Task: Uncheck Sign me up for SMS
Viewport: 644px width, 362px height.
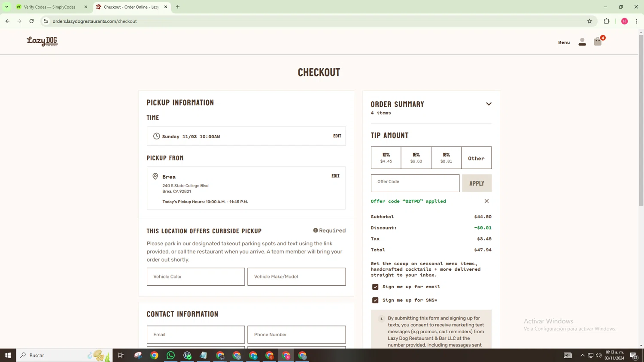Action: [375, 300]
